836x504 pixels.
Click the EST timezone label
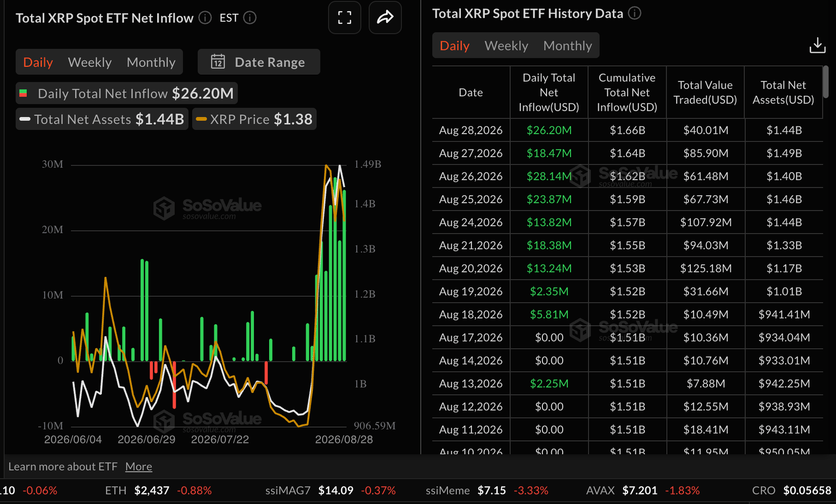[229, 18]
